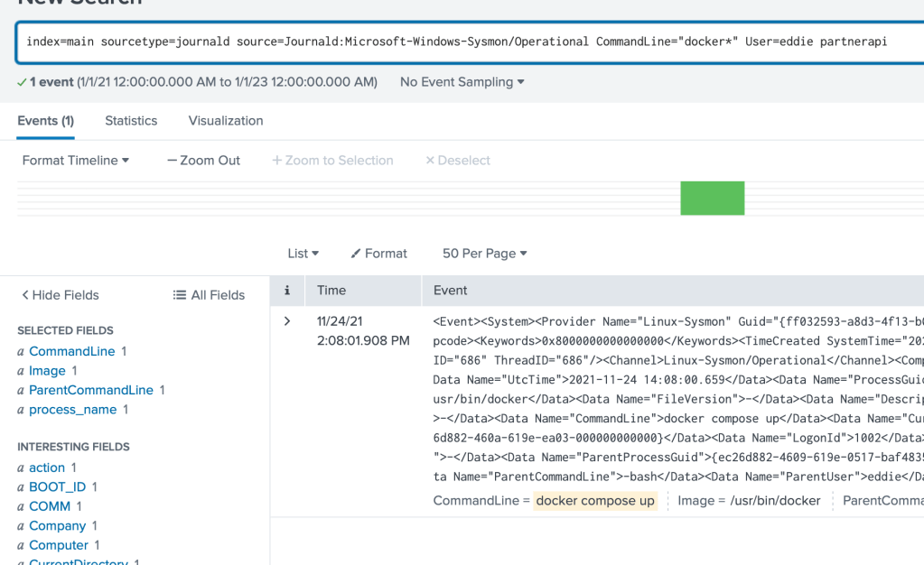This screenshot has height=565, width=924.
Task: Select the CommandLine selected field
Action: coord(71,351)
